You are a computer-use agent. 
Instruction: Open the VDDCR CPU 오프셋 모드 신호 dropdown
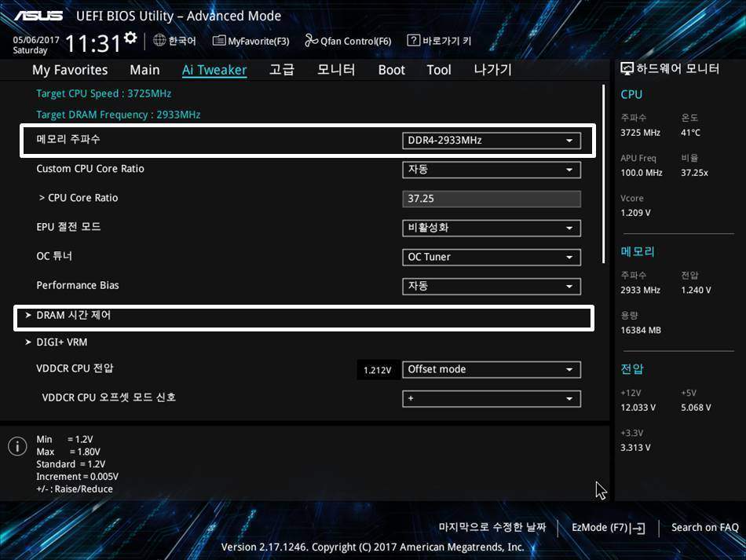[492, 399]
